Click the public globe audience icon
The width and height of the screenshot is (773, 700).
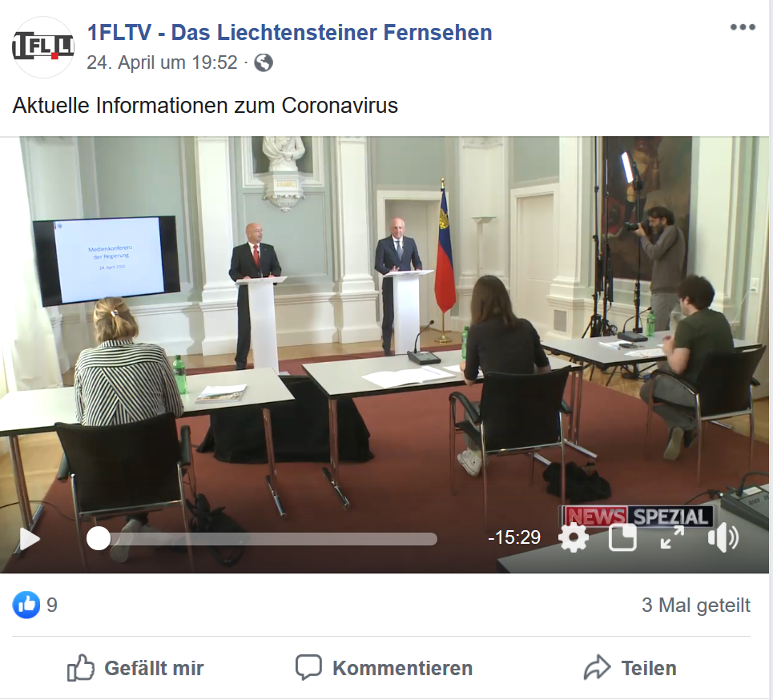click(264, 62)
